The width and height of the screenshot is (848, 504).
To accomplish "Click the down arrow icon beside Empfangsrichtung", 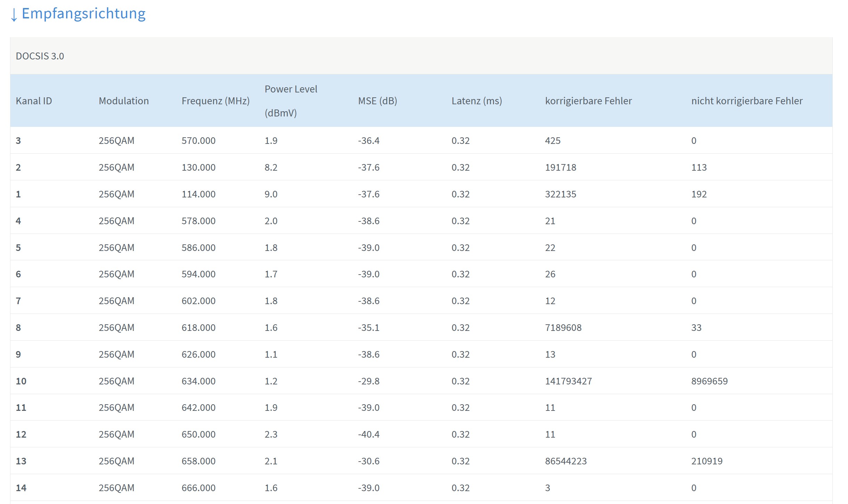I will point(14,15).
